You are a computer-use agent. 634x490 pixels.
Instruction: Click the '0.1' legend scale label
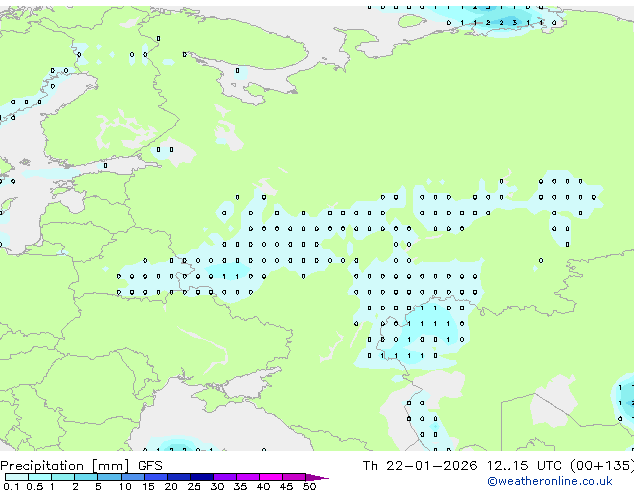point(11,486)
